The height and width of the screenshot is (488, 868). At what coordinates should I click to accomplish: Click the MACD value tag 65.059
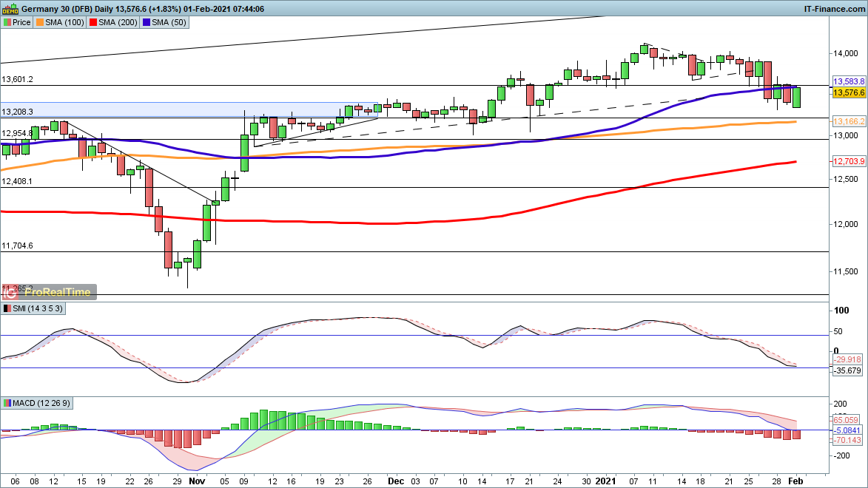[x=848, y=418]
